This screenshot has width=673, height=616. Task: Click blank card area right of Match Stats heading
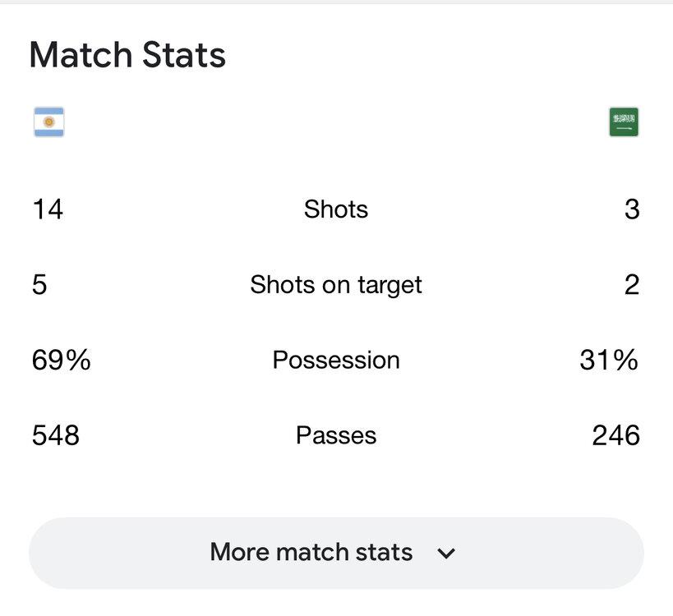(x=452, y=55)
